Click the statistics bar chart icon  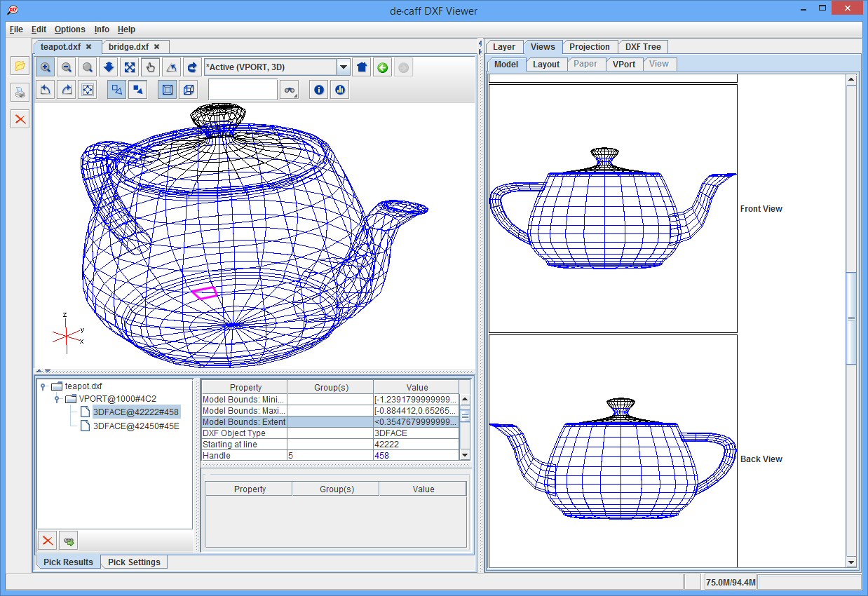pos(340,90)
